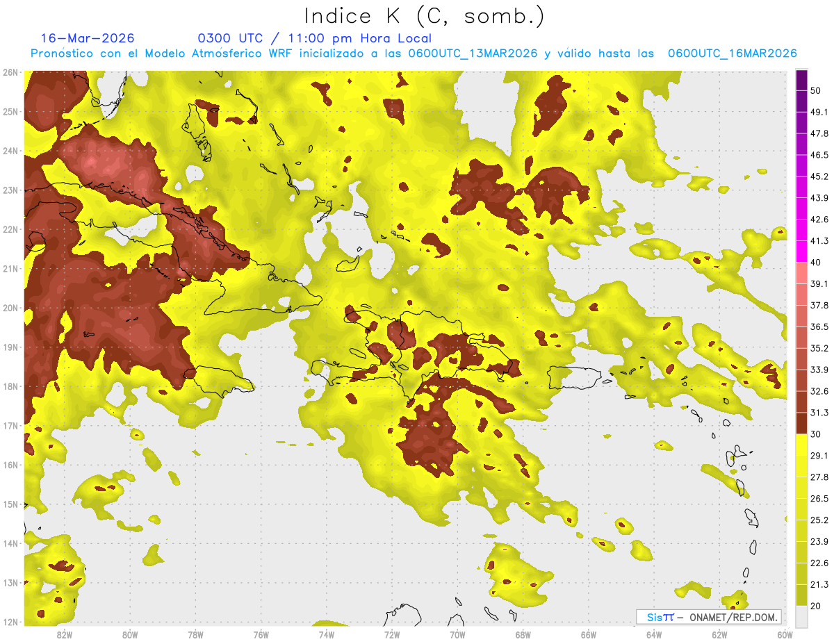Click the 70W longitude axis label
The image size is (834, 644).
click(457, 635)
